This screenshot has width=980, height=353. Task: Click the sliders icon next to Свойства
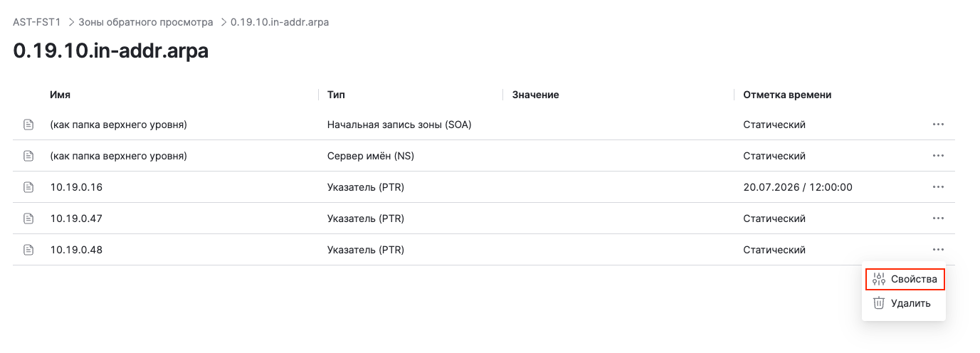pyautogui.click(x=879, y=279)
